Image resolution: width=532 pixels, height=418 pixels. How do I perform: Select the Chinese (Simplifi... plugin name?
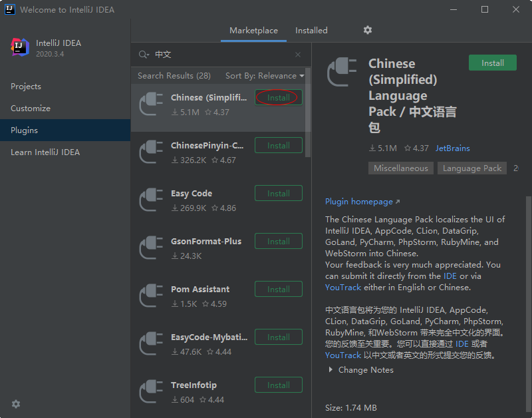(209, 98)
